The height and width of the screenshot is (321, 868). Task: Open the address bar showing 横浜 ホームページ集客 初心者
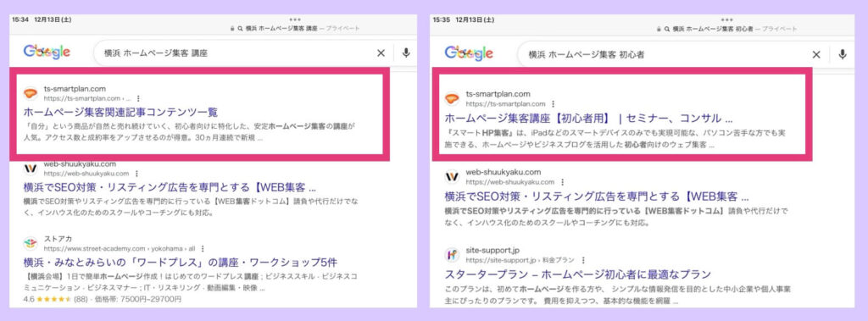point(726,28)
